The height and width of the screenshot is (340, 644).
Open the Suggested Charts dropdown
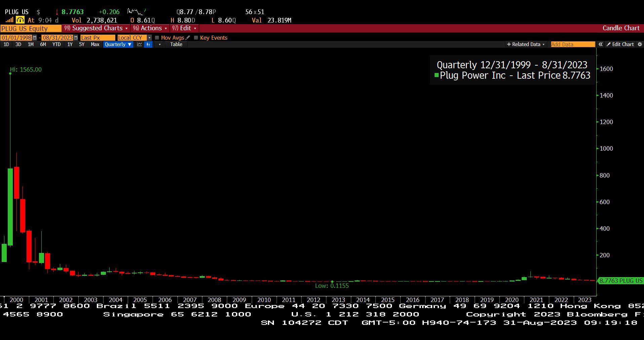pos(96,28)
